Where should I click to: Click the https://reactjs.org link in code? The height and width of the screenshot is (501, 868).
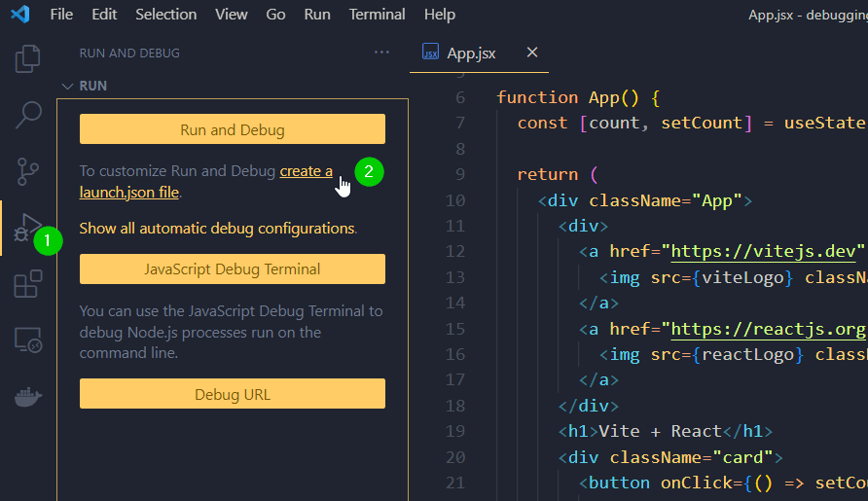[769, 330]
